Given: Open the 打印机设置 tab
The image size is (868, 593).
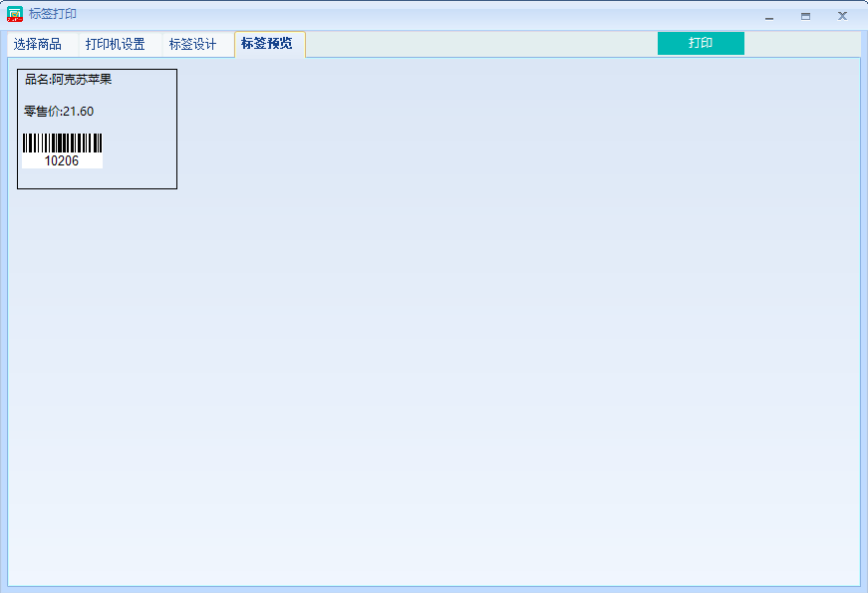Looking at the screenshot, I should tap(116, 45).
